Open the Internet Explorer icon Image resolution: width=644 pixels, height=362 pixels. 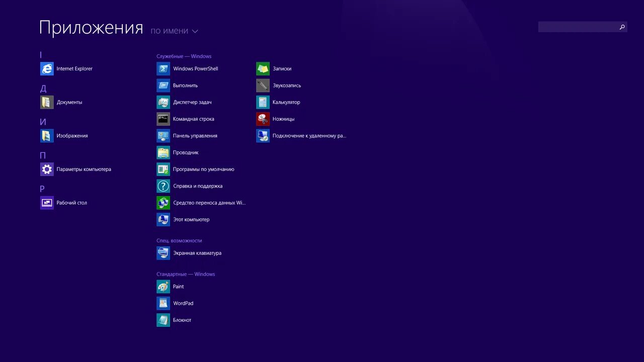coord(47,69)
